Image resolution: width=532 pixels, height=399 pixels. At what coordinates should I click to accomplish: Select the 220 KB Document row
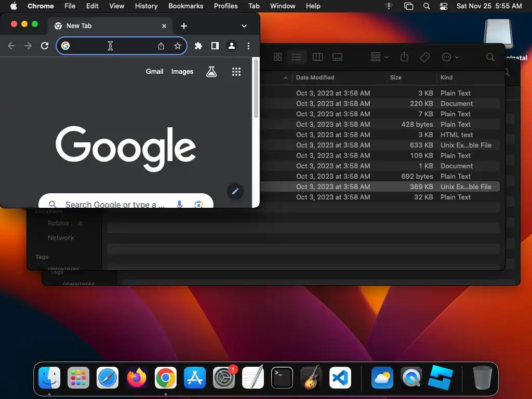point(379,103)
